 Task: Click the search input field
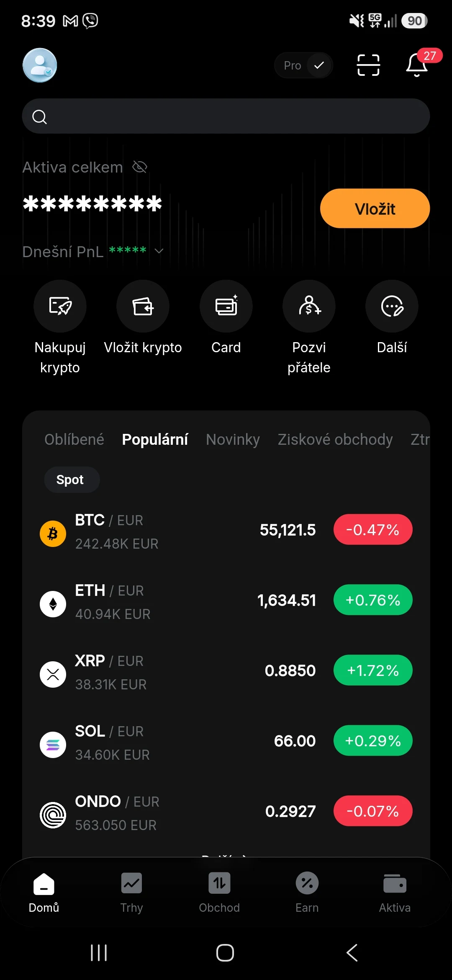(226, 116)
